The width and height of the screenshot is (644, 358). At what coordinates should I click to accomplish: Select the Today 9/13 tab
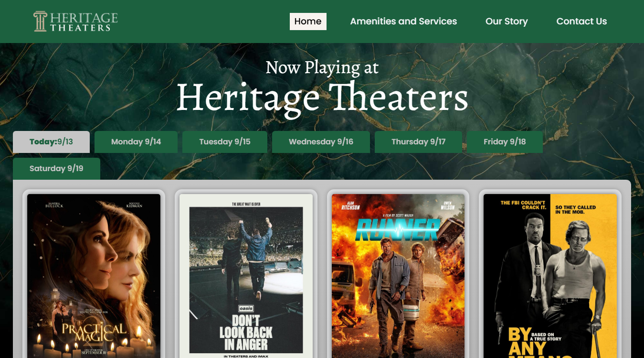pos(51,142)
